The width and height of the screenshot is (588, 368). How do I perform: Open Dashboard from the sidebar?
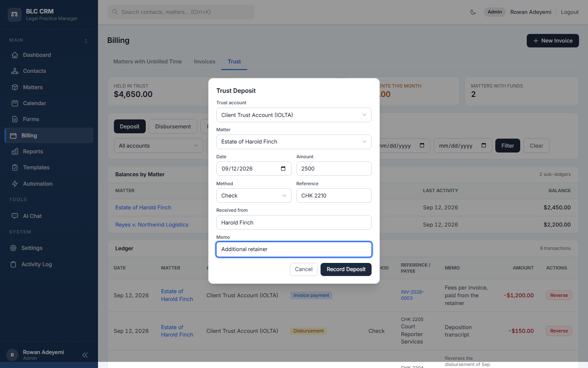[x=49, y=55]
